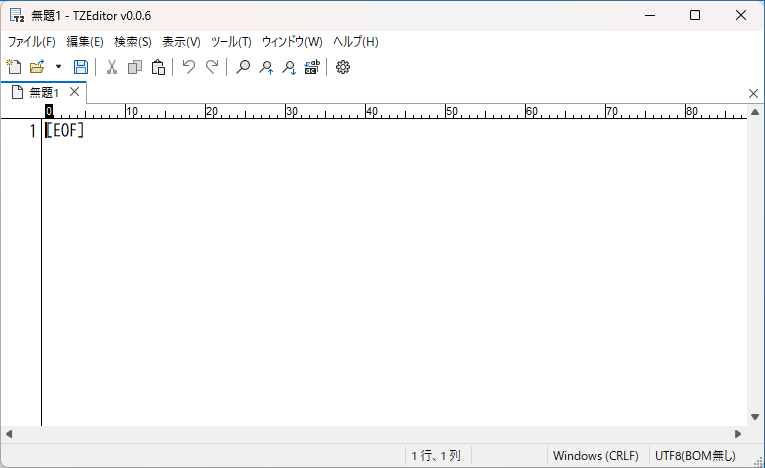Open a file with the folder icon
The width and height of the screenshot is (765, 468).
pyautogui.click(x=37, y=67)
